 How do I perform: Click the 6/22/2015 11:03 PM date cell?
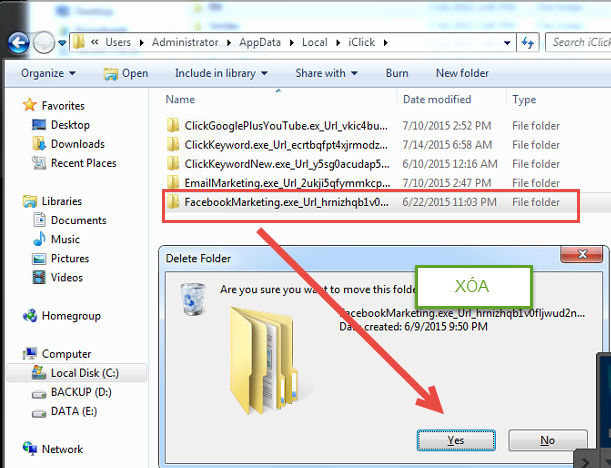[449, 202]
